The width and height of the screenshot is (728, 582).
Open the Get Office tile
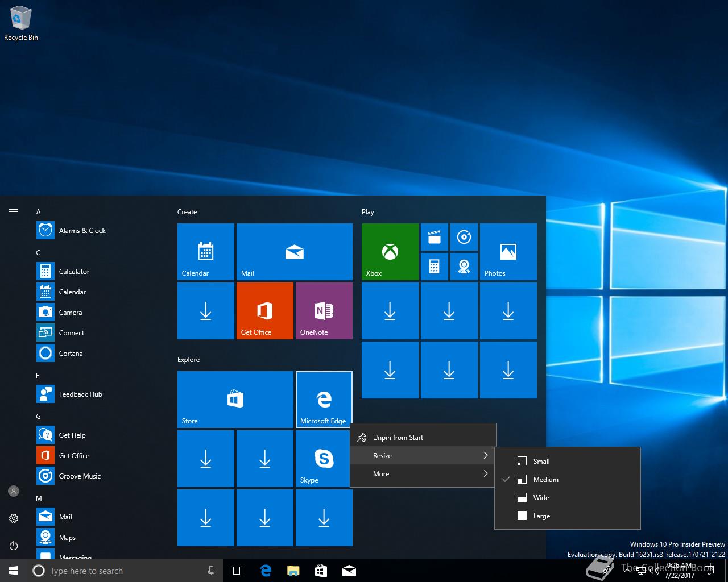coord(264,310)
